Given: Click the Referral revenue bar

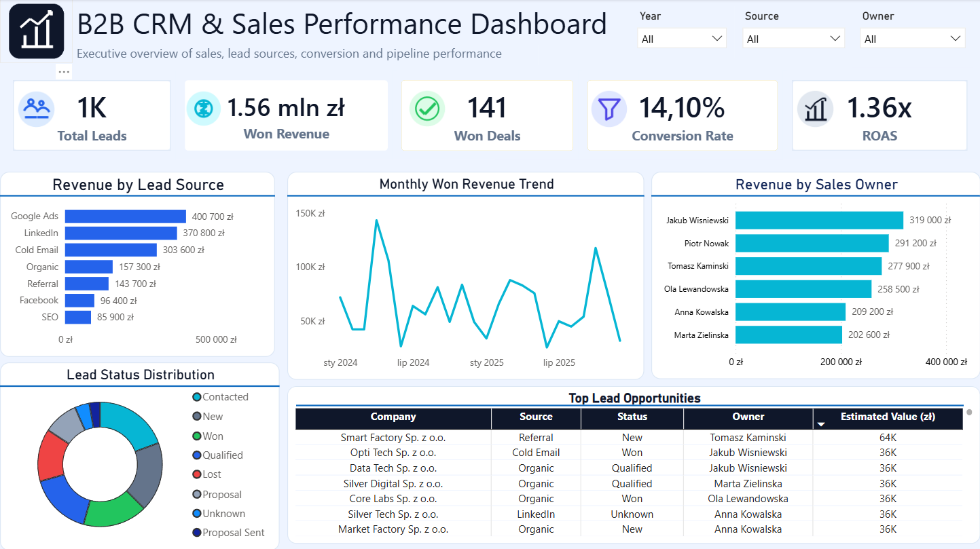Looking at the screenshot, I should pos(87,284).
